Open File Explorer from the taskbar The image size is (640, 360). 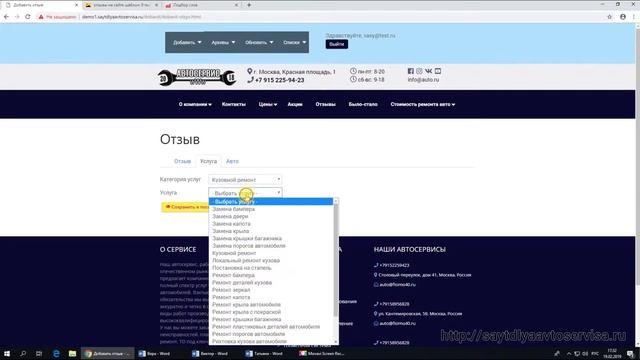72,353
